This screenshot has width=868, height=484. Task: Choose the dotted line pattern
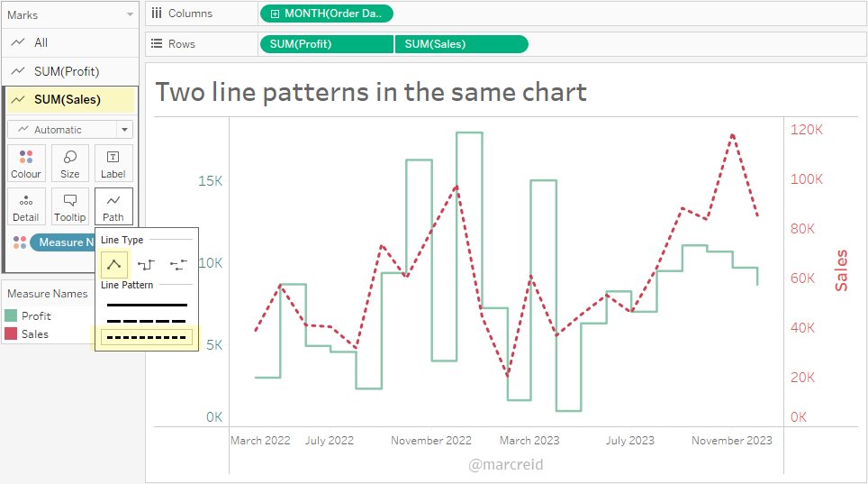(147, 338)
